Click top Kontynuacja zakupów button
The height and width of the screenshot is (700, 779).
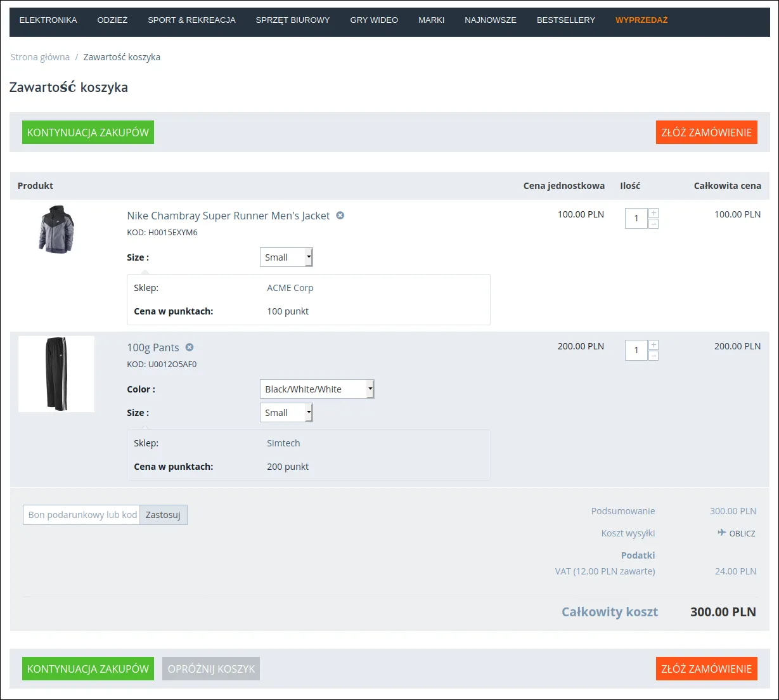click(x=88, y=133)
